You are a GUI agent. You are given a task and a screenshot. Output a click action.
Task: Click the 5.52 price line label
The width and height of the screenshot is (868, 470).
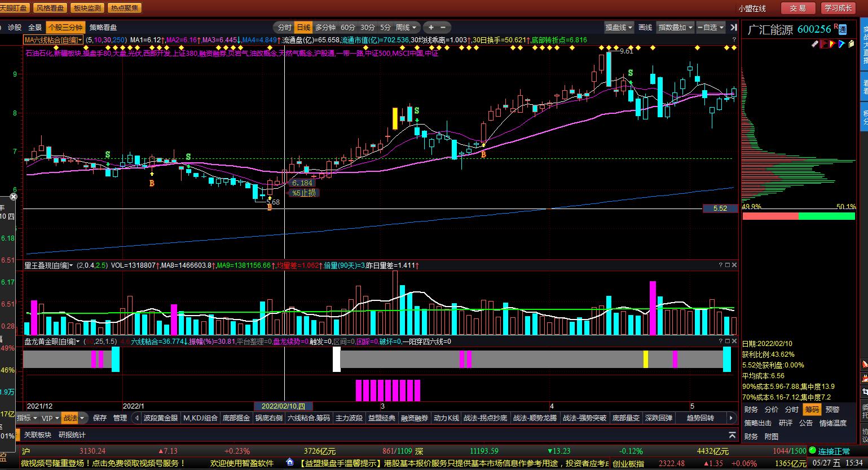point(720,209)
